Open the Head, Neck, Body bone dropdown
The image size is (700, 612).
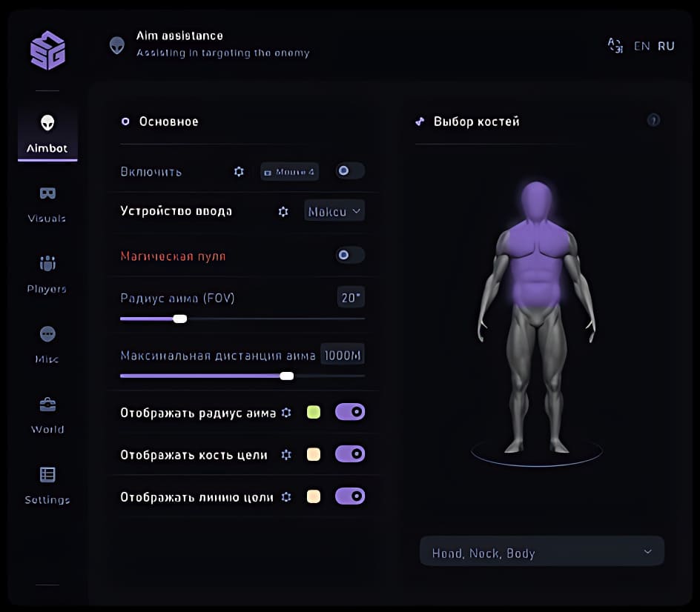click(x=541, y=553)
